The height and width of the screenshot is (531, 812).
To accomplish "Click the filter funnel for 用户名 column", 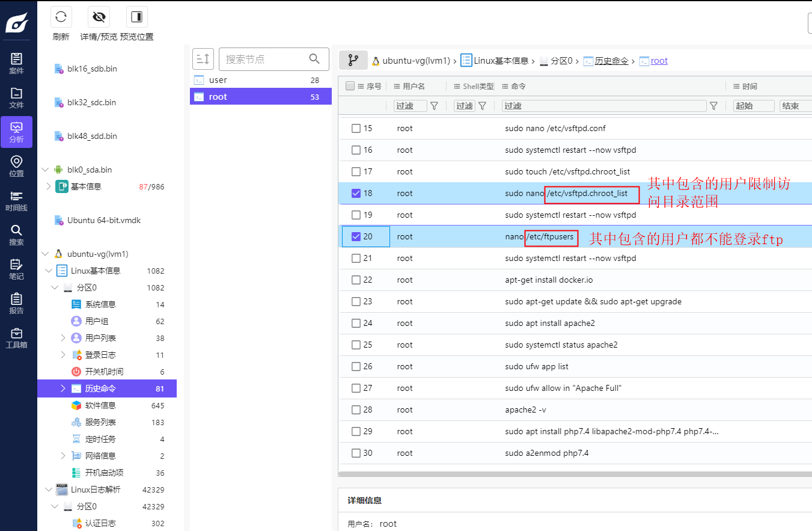I will pos(434,106).
